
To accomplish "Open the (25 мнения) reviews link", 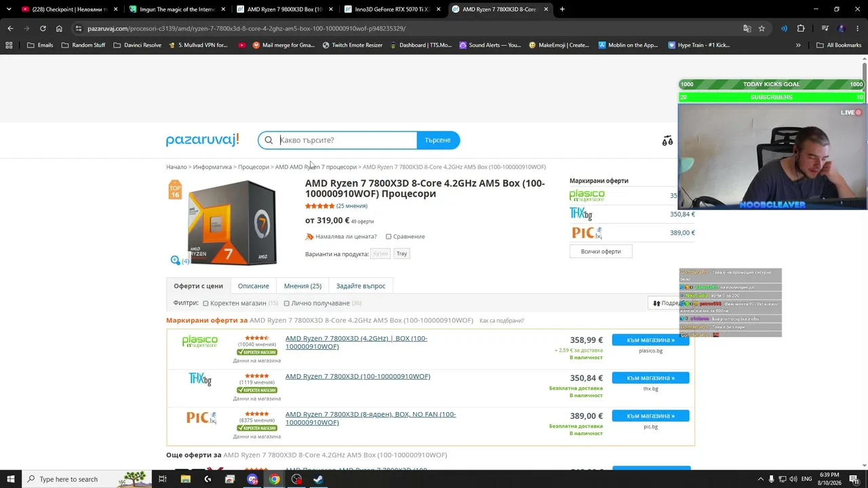I will tap(352, 206).
